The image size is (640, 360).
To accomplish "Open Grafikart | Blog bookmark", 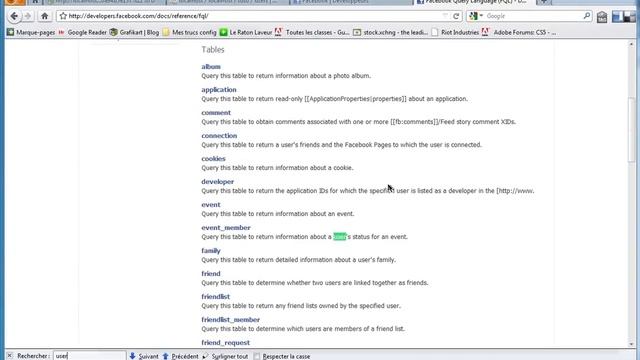I will tap(134, 32).
